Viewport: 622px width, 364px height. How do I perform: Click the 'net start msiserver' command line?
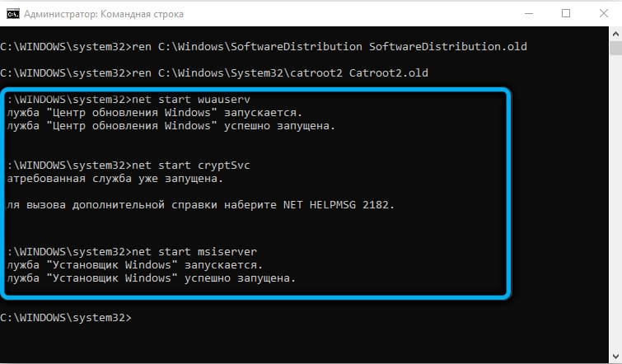coord(132,252)
